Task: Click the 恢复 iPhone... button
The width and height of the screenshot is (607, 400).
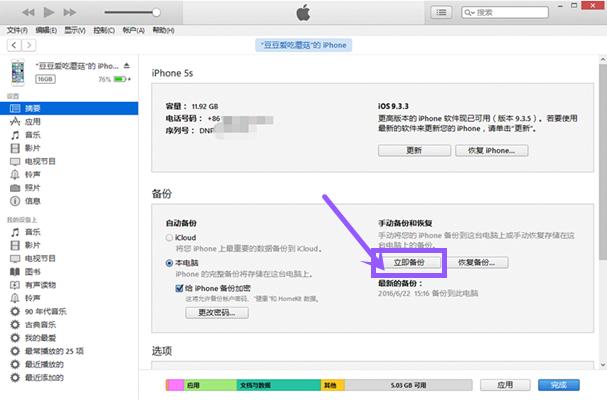Action: coord(492,150)
